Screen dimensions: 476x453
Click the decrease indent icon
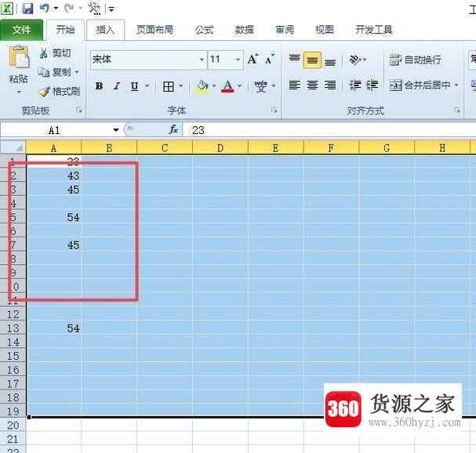pos(354,85)
